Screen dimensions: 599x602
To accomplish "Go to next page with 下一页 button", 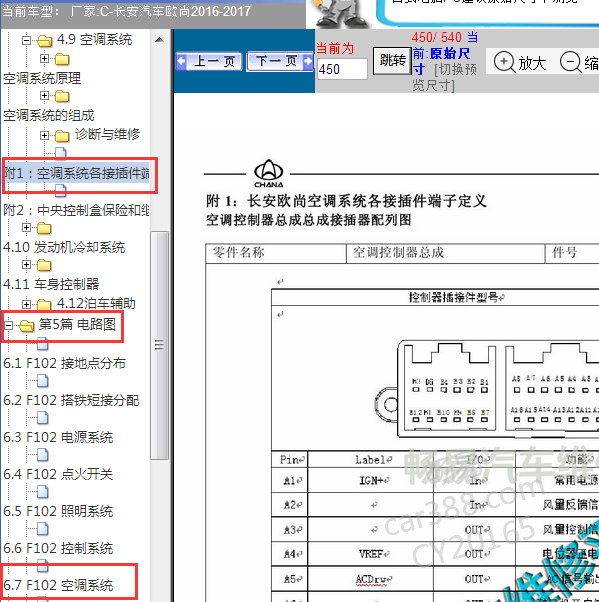I will point(280,61).
